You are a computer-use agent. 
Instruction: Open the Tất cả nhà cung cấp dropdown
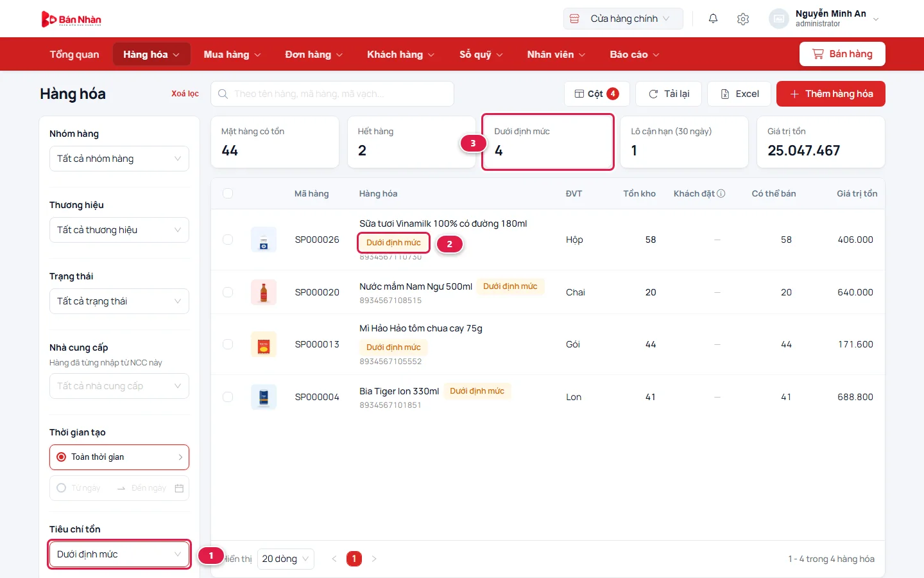[x=119, y=386]
